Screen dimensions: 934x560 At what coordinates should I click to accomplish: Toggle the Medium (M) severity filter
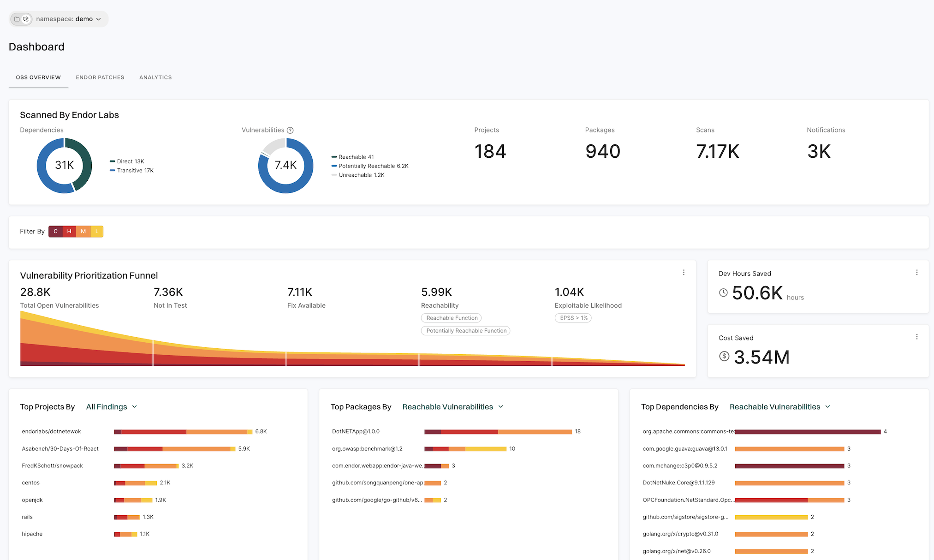click(83, 232)
